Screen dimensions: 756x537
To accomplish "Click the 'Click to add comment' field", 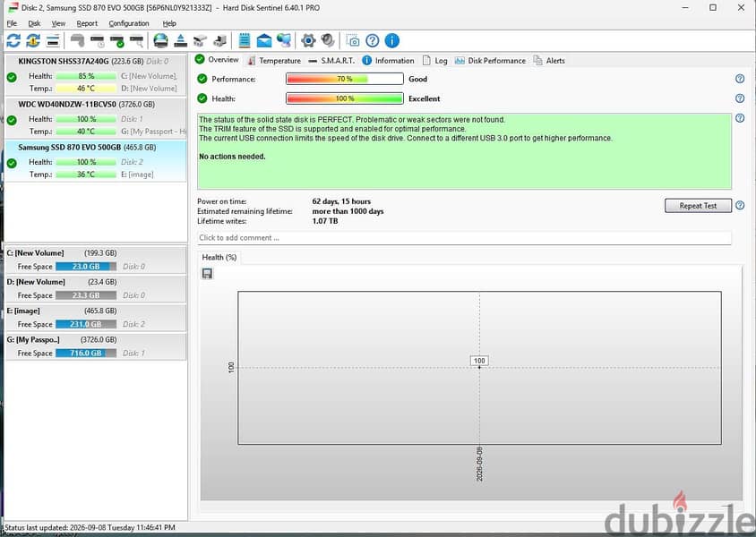I will 464,238.
